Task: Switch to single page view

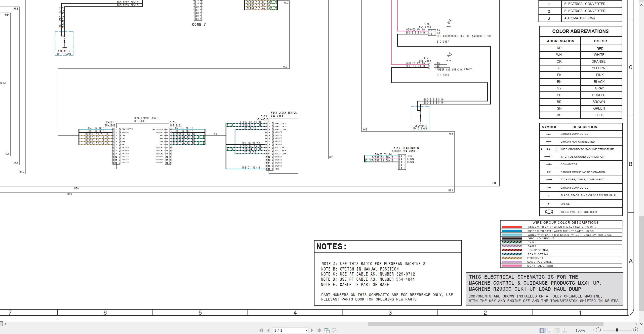Action: tap(542, 330)
